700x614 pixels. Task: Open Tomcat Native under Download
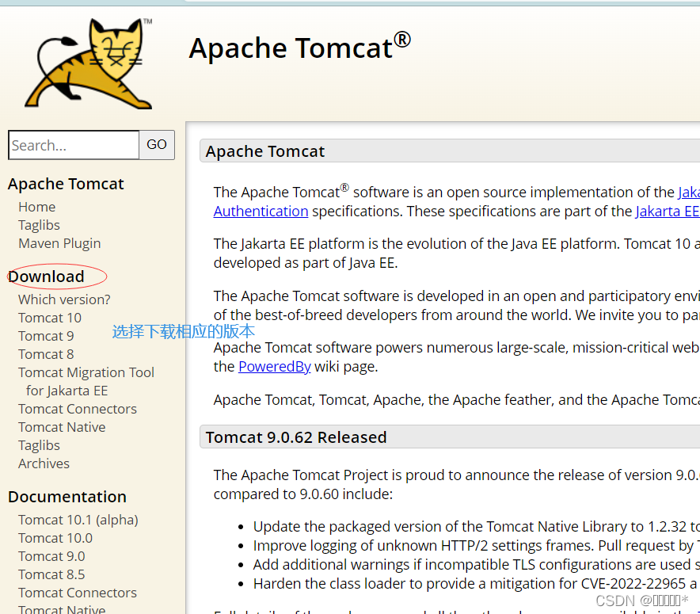(x=62, y=427)
